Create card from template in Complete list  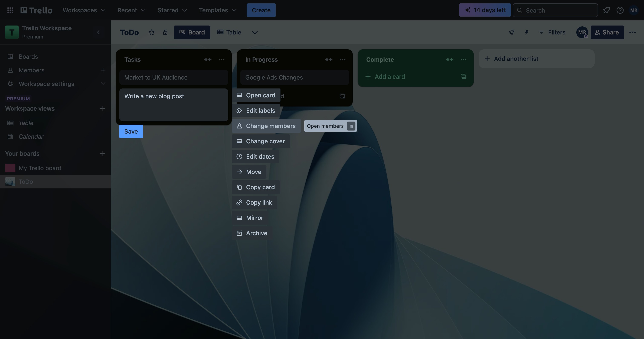point(463,76)
